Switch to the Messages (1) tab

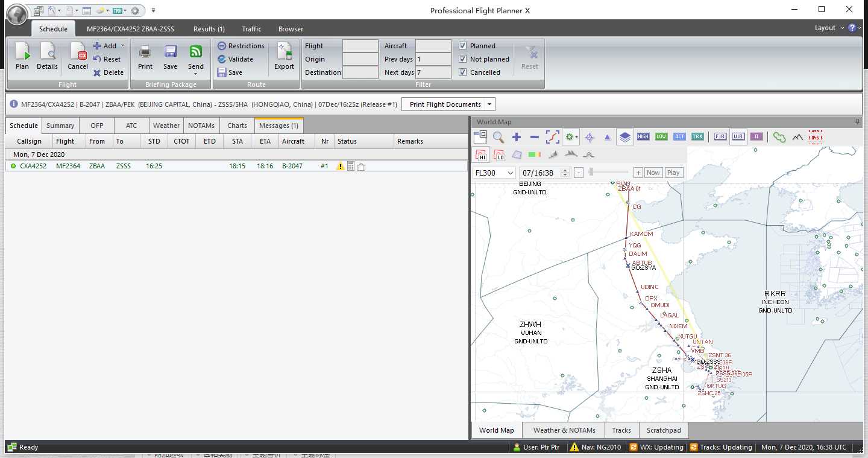pyautogui.click(x=278, y=126)
